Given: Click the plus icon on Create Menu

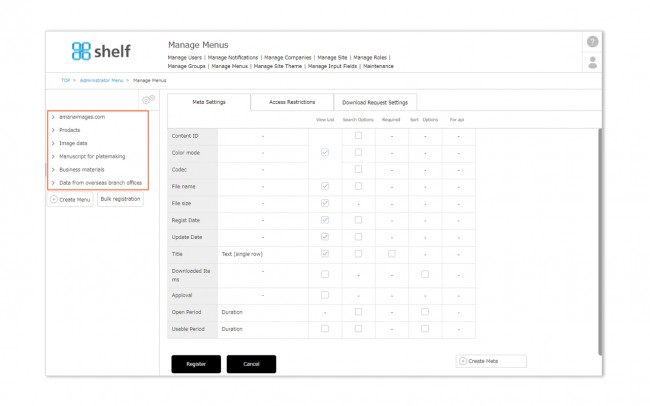Looking at the screenshot, I should pyautogui.click(x=53, y=199).
